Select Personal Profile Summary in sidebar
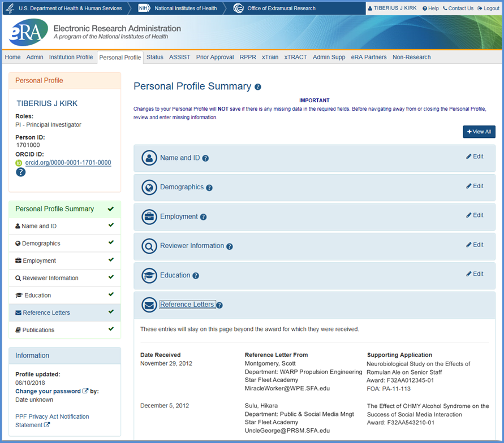 click(64, 209)
